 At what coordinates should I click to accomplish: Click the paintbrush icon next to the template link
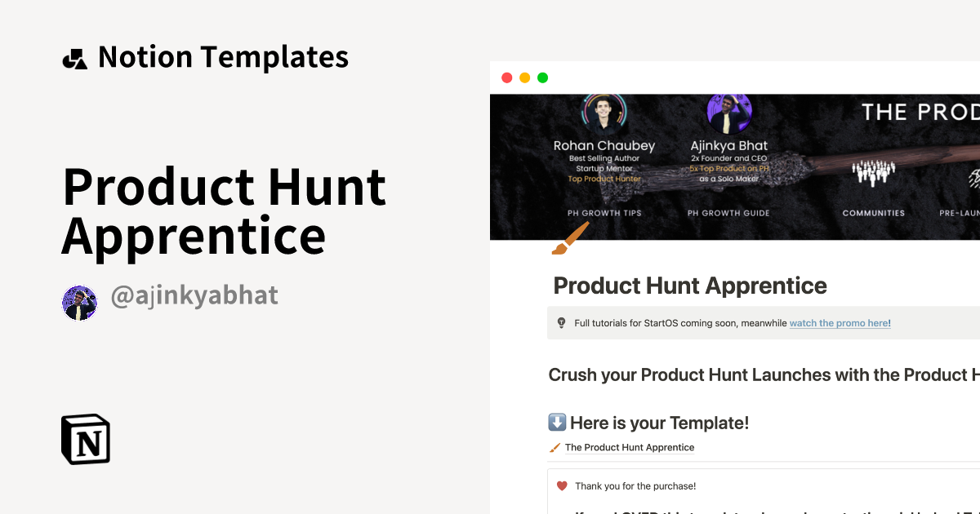point(554,447)
